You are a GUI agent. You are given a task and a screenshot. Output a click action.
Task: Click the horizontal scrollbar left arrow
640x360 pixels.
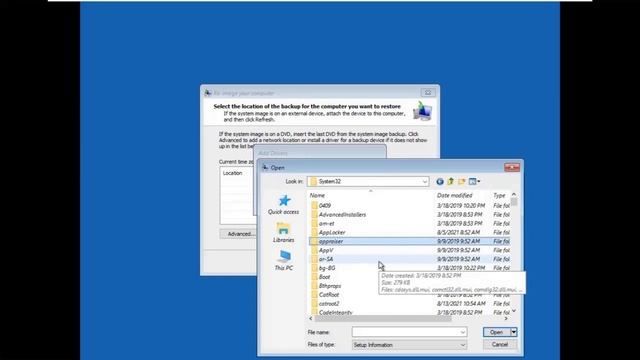(x=311, y=318)
